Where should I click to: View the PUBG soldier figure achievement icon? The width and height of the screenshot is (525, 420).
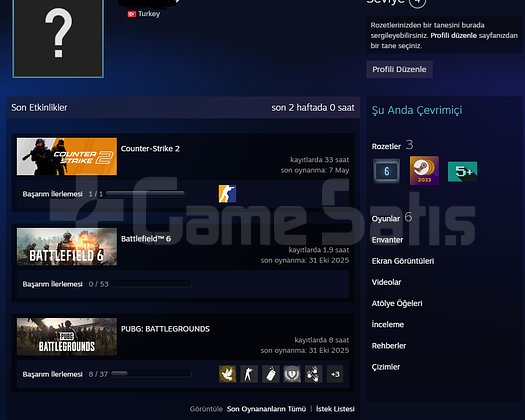(249, 374)
